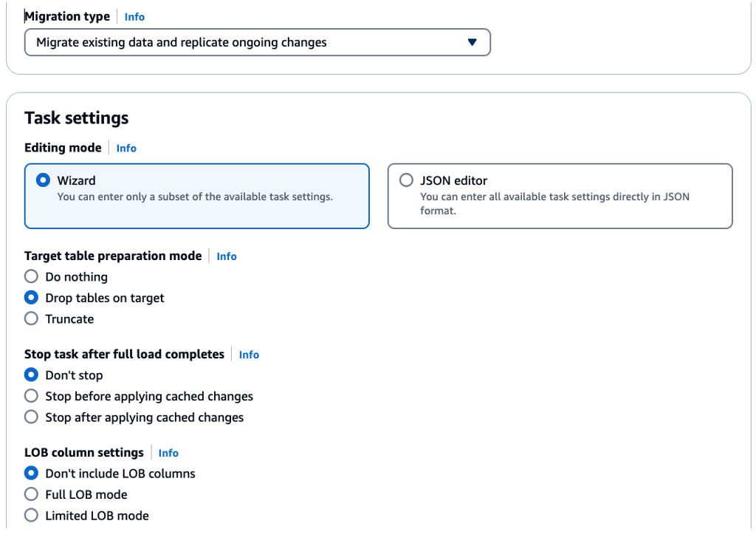Select Don't include LOB columns
756x535 pixels.
(x=31, y=474)
